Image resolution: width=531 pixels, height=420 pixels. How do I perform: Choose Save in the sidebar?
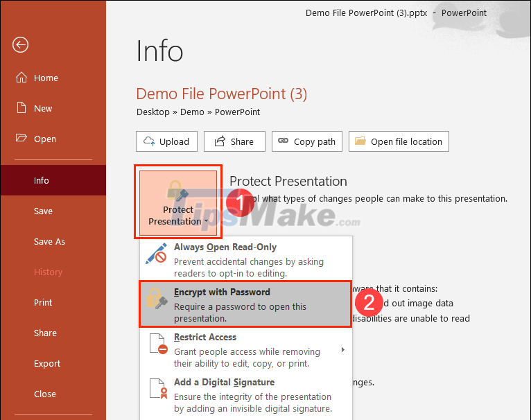(53, 211)
